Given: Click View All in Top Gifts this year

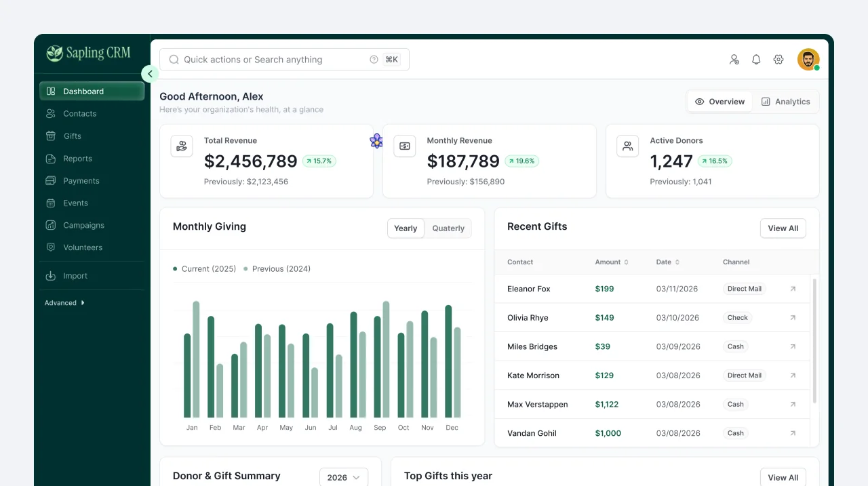Looking at the screenshot, I should click(783, 477).
